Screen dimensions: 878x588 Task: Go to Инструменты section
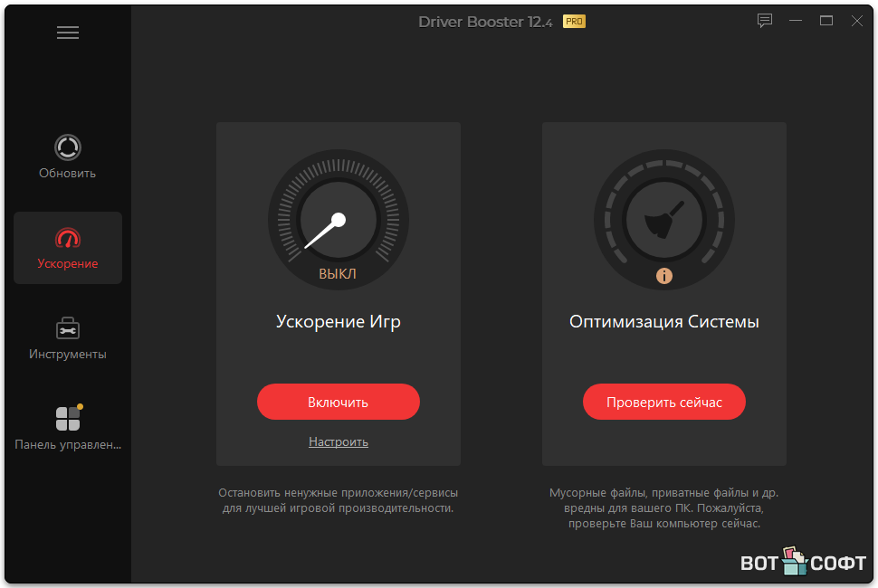click(x=68, y=338)
